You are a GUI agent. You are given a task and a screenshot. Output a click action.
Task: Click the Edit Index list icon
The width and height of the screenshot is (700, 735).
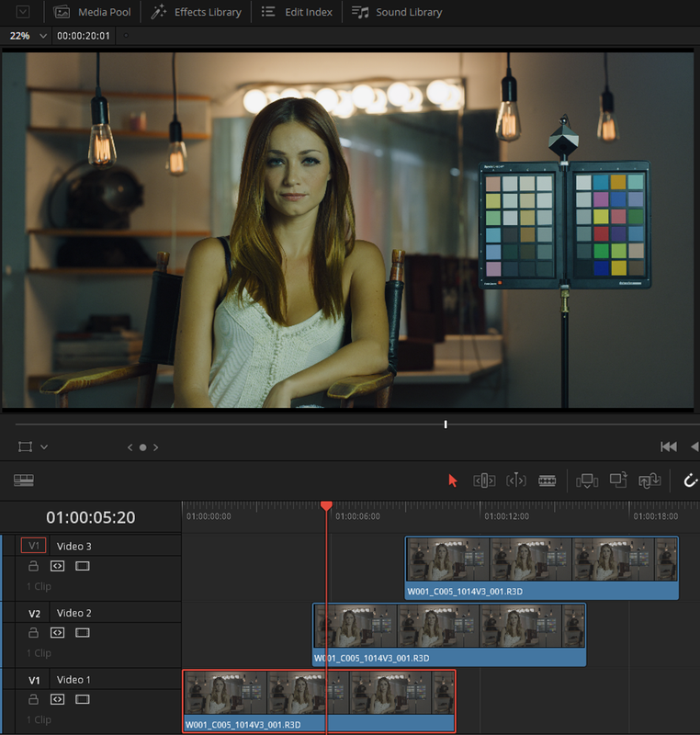click(268, 12)
